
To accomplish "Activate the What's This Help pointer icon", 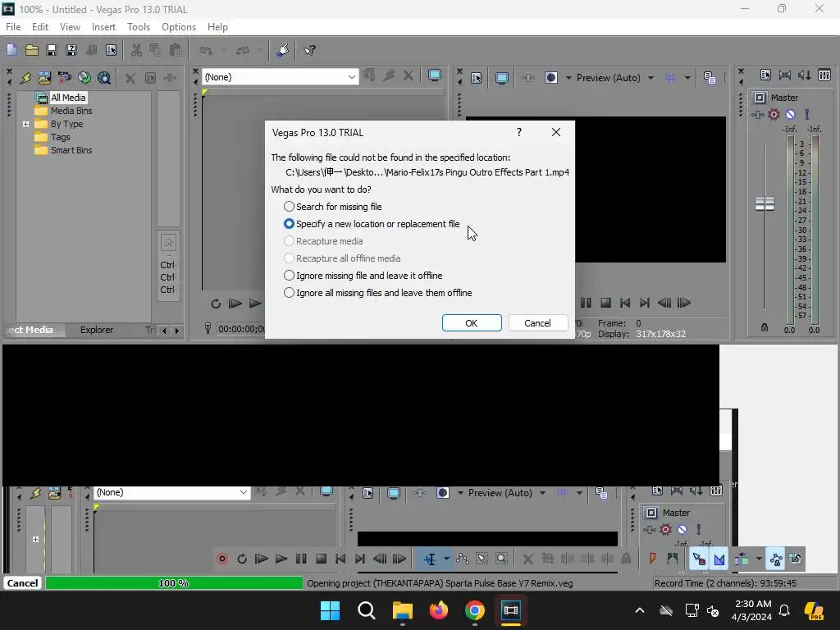I will click(309, 50).
